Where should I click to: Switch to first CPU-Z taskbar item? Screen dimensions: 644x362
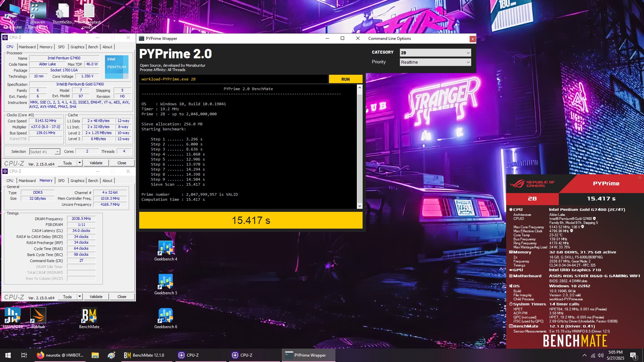200,355
